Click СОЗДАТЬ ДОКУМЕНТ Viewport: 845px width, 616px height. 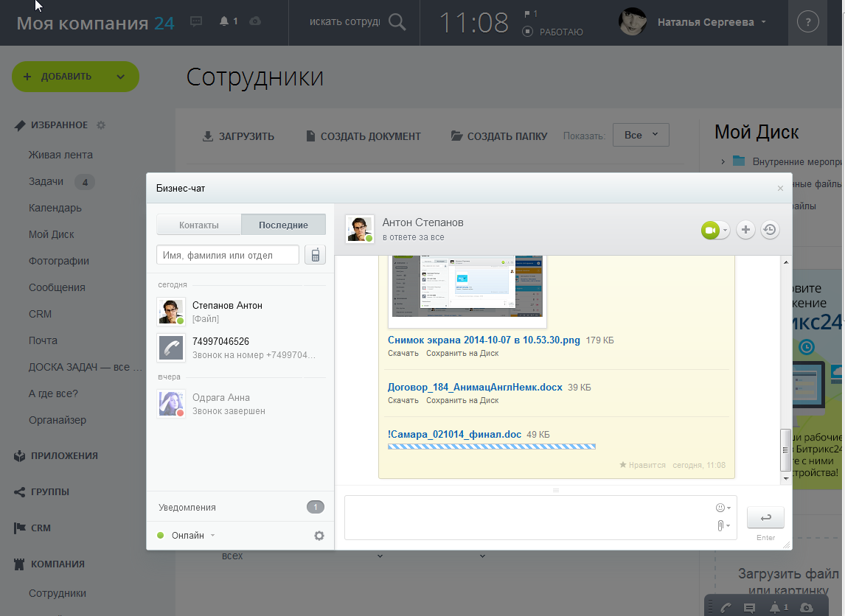click(364, 136)
